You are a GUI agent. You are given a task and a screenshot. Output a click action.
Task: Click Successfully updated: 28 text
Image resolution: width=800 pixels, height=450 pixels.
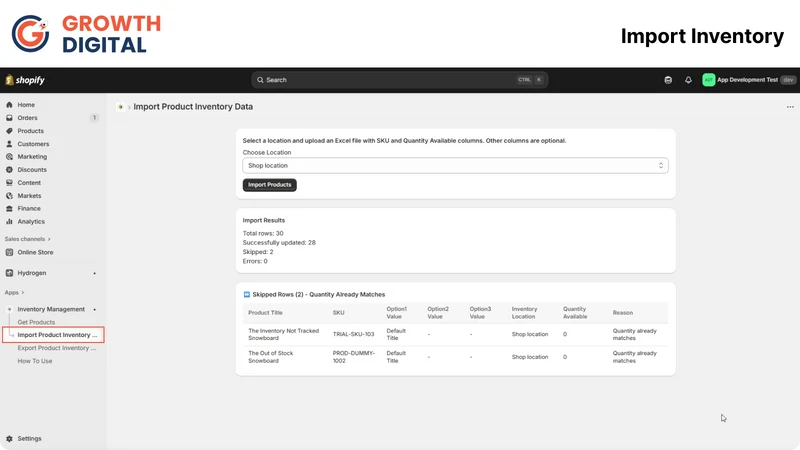coord(279,243)
